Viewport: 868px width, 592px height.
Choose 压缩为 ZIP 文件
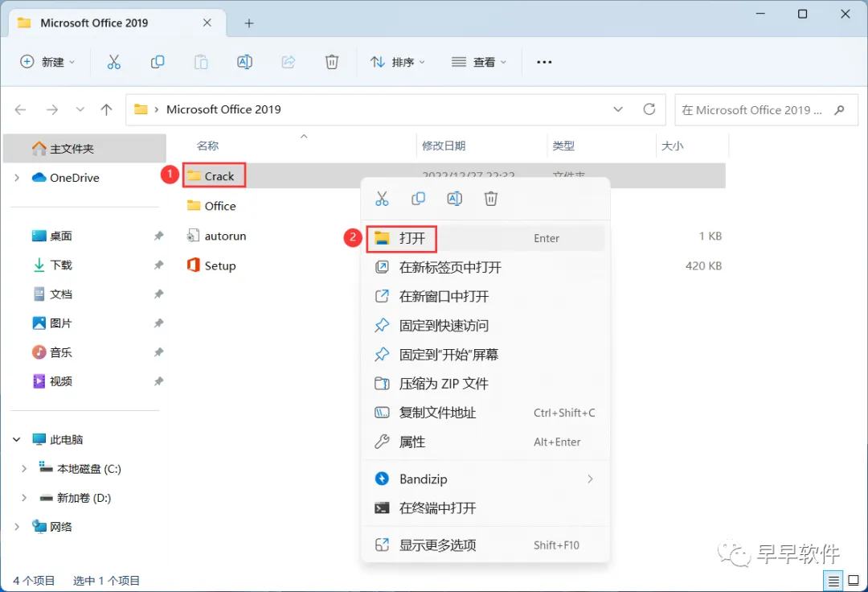485,384
